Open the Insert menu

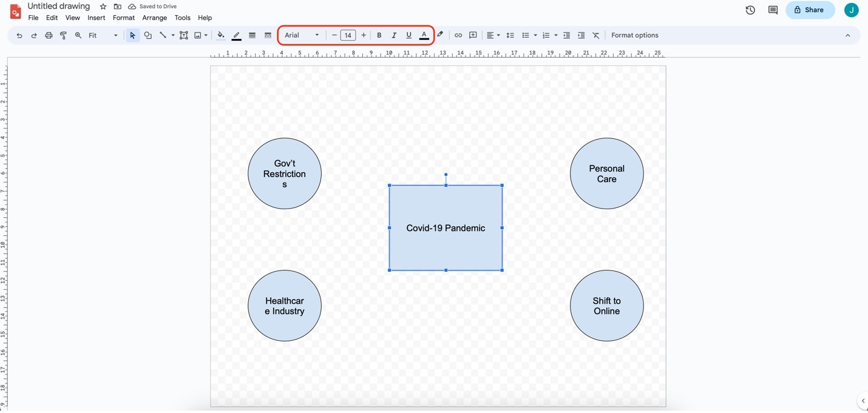[x=97, y=18]
